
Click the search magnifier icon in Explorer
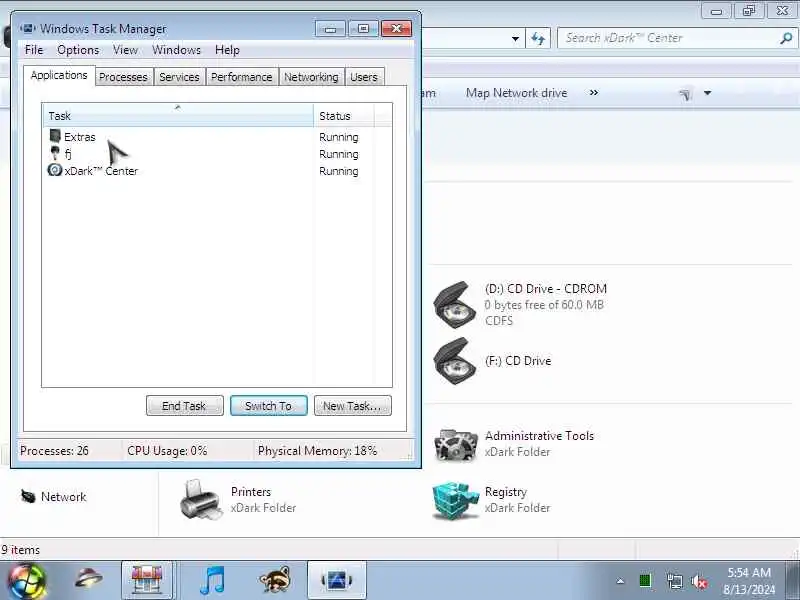(786, 38)
